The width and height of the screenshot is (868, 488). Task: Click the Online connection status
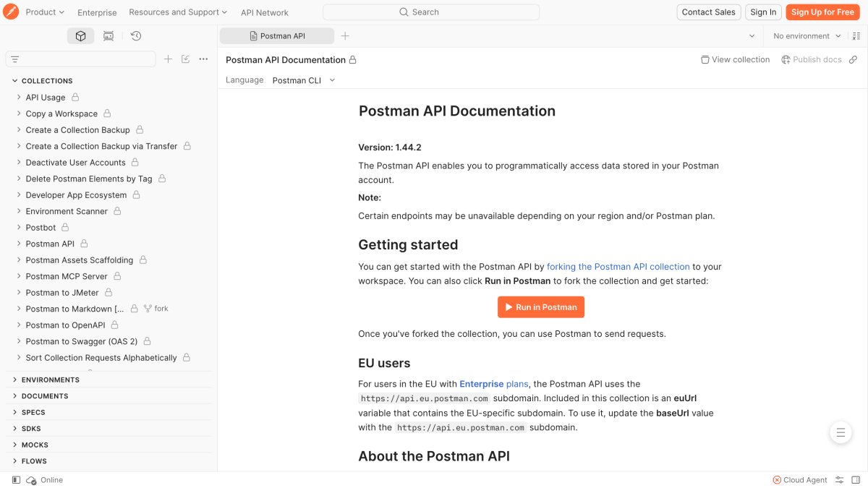tap(45, 480)
